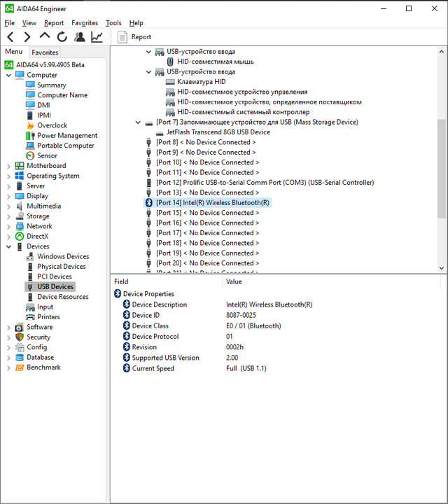Go up one level with Up arrow

click(45, 36)
